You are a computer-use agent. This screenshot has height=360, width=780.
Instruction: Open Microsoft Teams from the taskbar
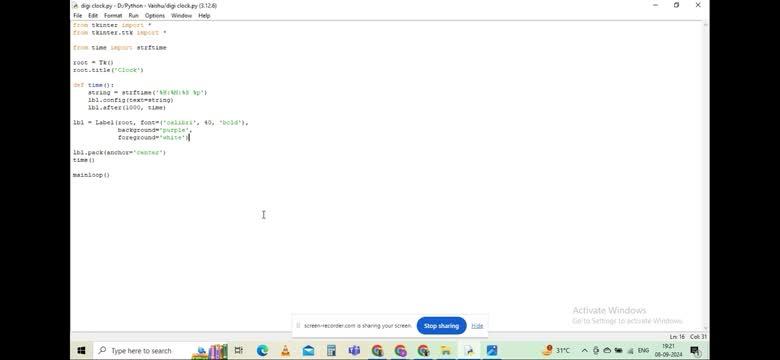tap(354, 351)
